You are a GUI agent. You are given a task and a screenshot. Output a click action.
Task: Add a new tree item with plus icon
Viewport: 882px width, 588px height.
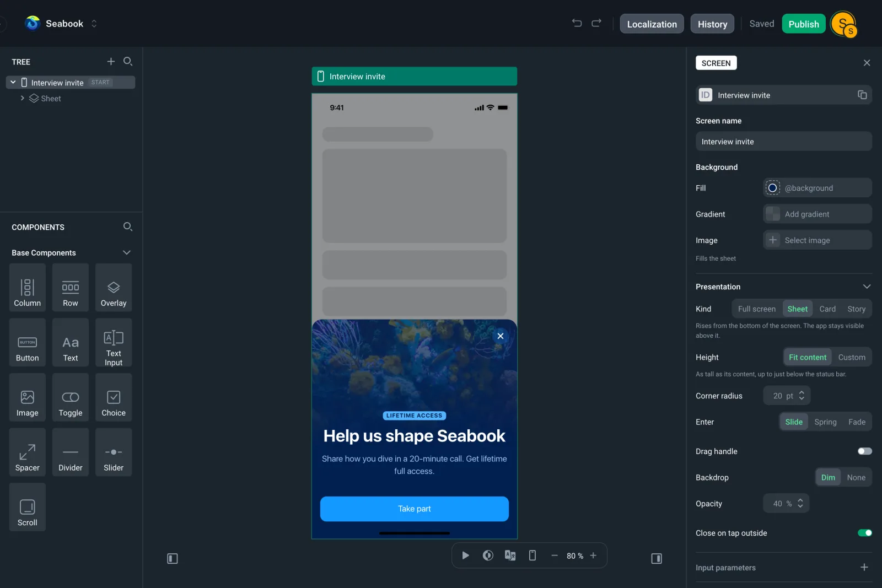[x=111, y=61]
